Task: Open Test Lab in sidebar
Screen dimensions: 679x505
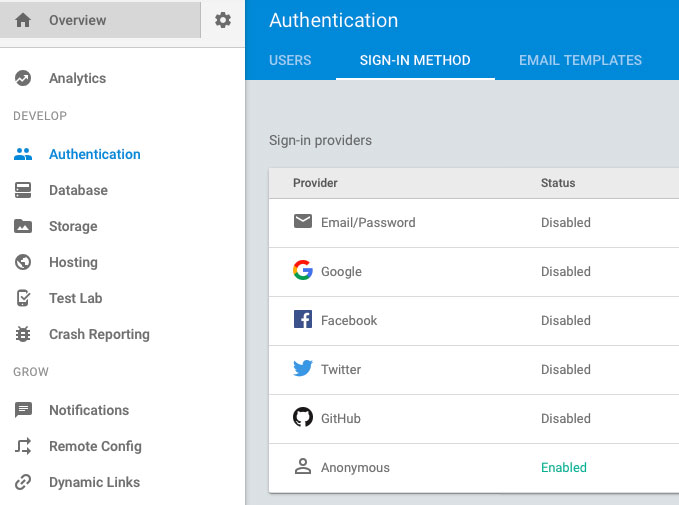Action: click(x=76, y=298)
